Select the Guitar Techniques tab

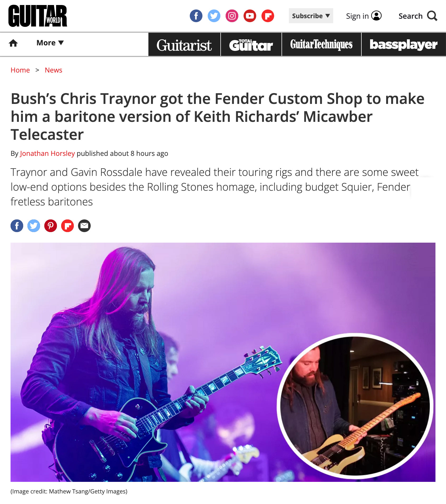point(322,45)
